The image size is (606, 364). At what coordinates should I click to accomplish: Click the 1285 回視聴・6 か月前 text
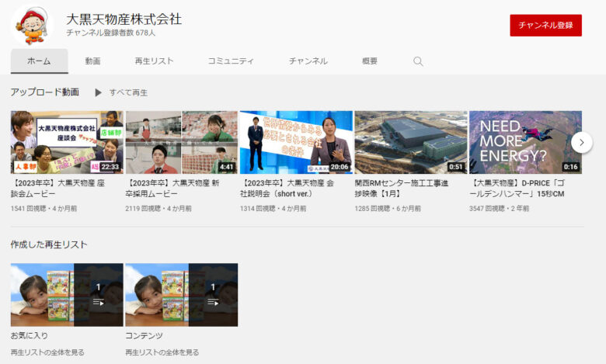(x=388, y=209)
